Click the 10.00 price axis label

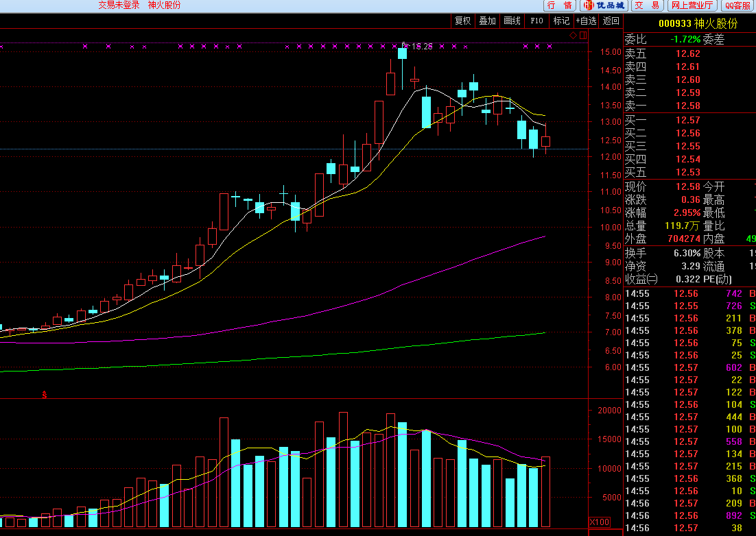[611, 228]
